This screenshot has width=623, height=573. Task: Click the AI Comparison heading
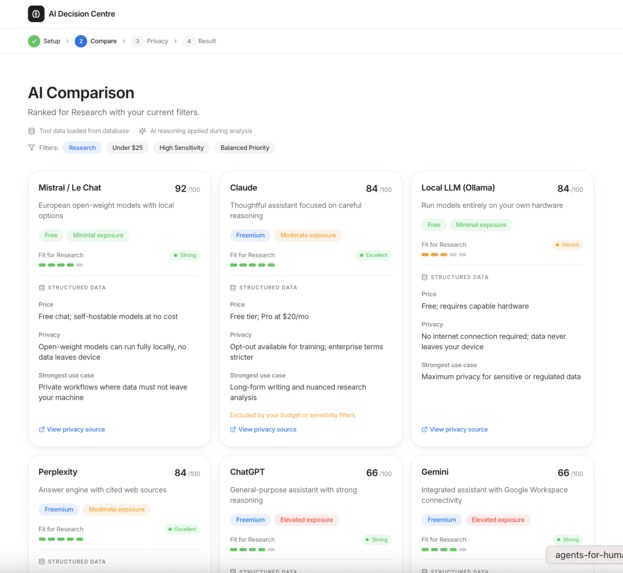(x=81, y=93)
